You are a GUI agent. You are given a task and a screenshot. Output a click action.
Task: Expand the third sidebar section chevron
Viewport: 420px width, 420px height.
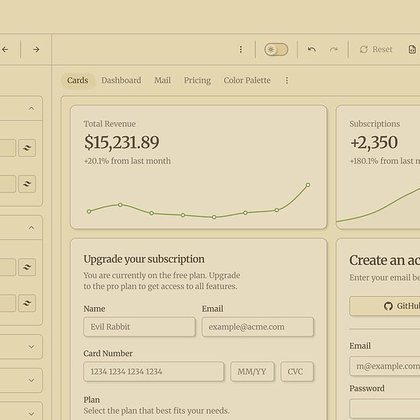tap(31, 347)
